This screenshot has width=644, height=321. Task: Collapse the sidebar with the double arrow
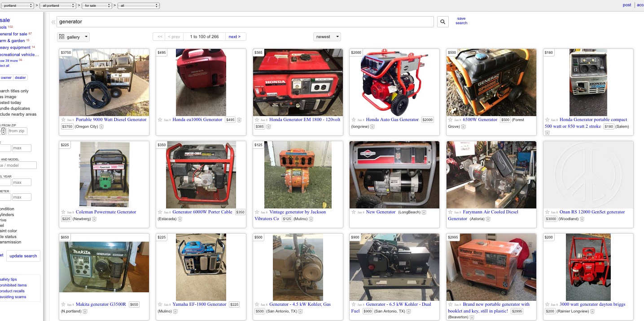coord(53,22)
